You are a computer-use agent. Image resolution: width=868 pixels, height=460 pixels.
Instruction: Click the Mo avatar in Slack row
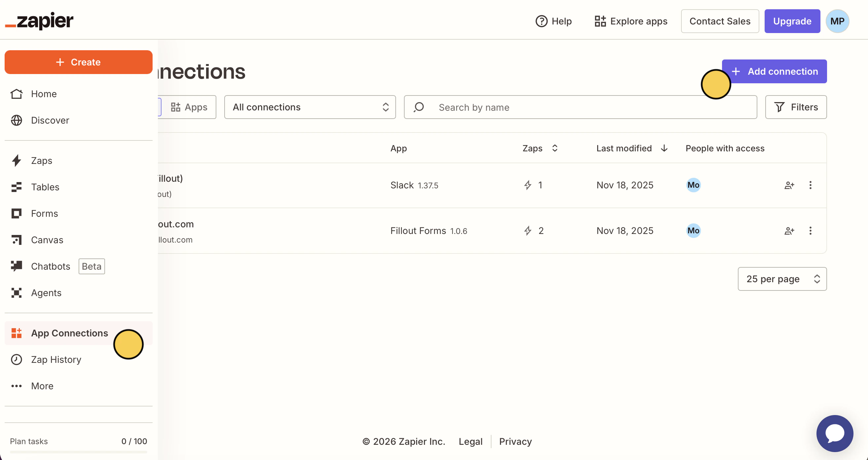[x=693, y=185]
